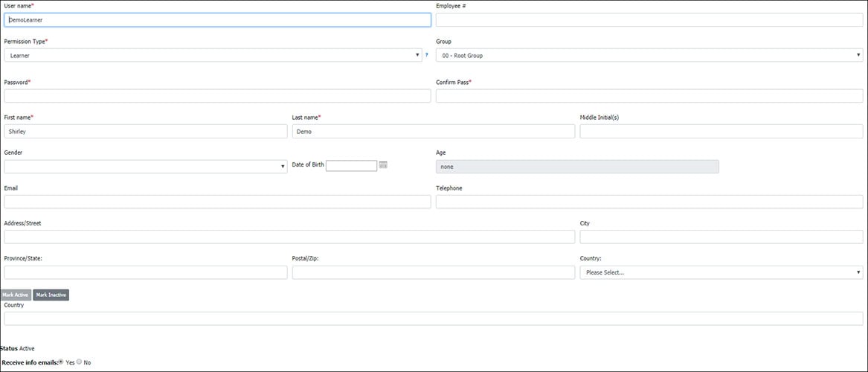868x372 pixels.
Task: Click the Email input field
Action: pos(217,202)
